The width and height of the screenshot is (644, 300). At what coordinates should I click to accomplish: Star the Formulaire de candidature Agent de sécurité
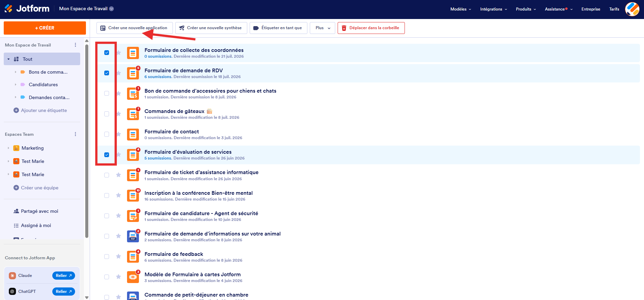click(119, 216)
